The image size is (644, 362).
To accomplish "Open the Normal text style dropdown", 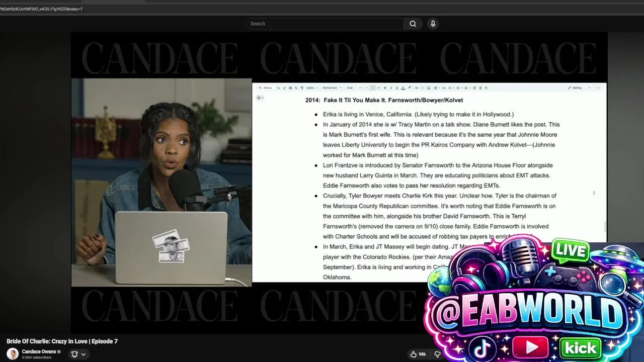I will click(331, 88).
